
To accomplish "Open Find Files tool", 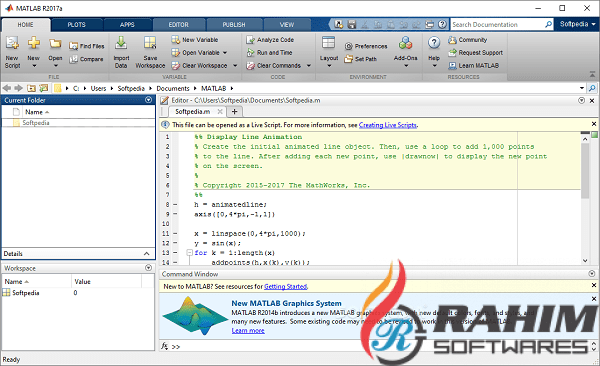I will (87, 46).
